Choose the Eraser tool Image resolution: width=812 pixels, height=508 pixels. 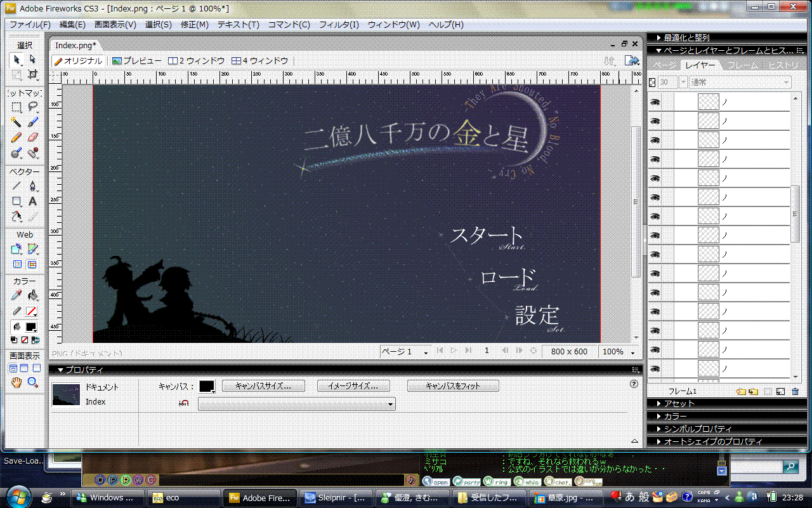pos(33,137)
